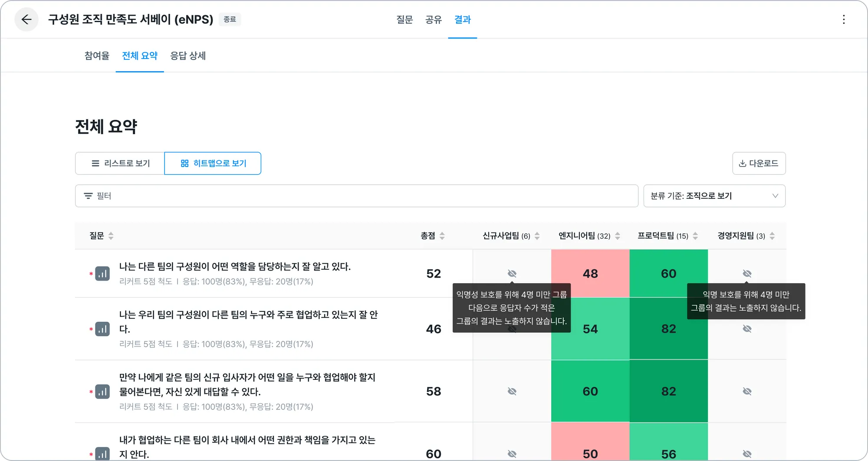
Task: Click hidden-result eye icon for 신규사업팀, fourth question row
Action: tap(512, 454)
